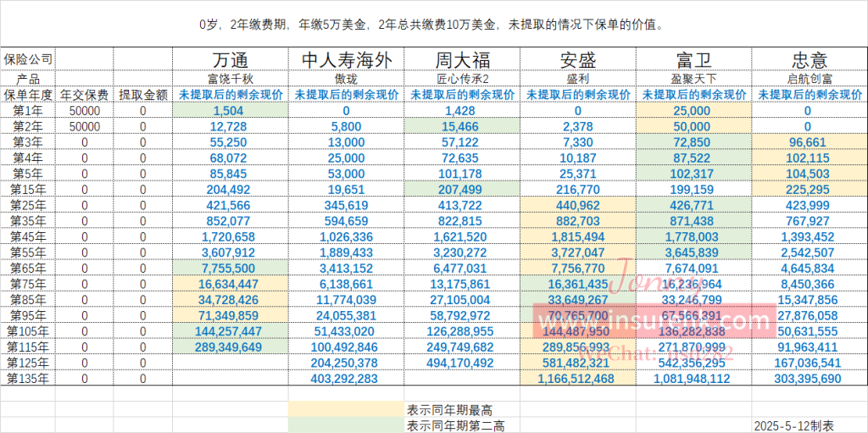The image size is (868, 433).
Task: Click the yellow cell value 225,295
Action: pyautogui.click(x=810, y=190)
